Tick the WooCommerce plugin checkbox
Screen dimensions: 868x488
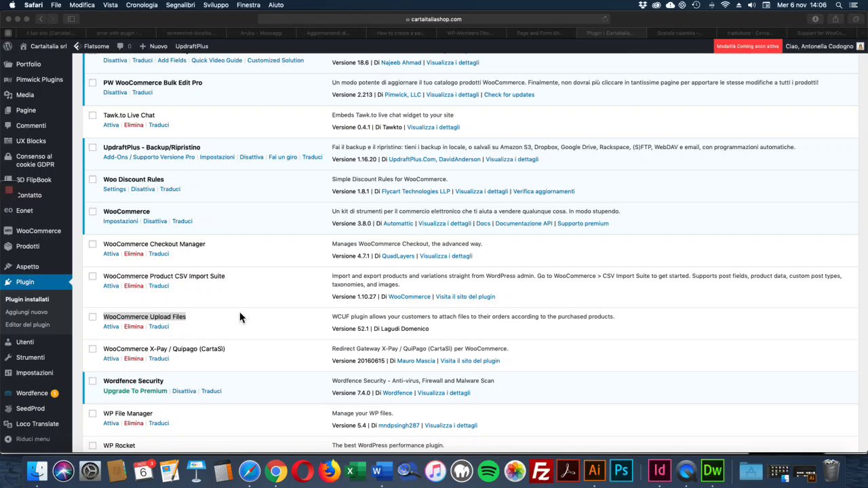point(92,211)
